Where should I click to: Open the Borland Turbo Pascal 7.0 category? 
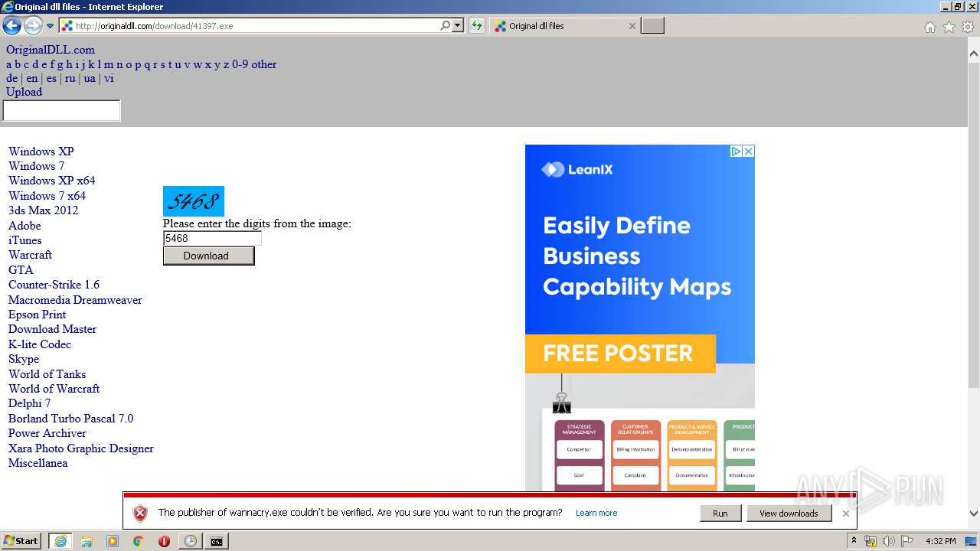coord(70,419)
